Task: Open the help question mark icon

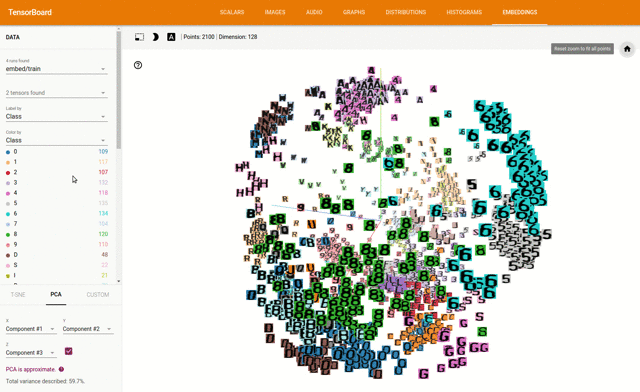Action: click(138, 65)
